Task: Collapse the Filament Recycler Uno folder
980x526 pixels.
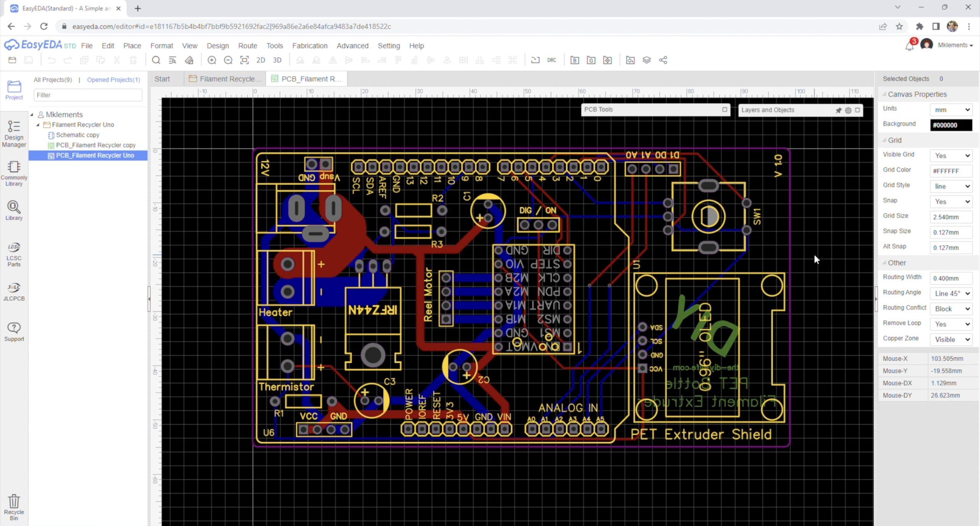Action: point(38,125)
